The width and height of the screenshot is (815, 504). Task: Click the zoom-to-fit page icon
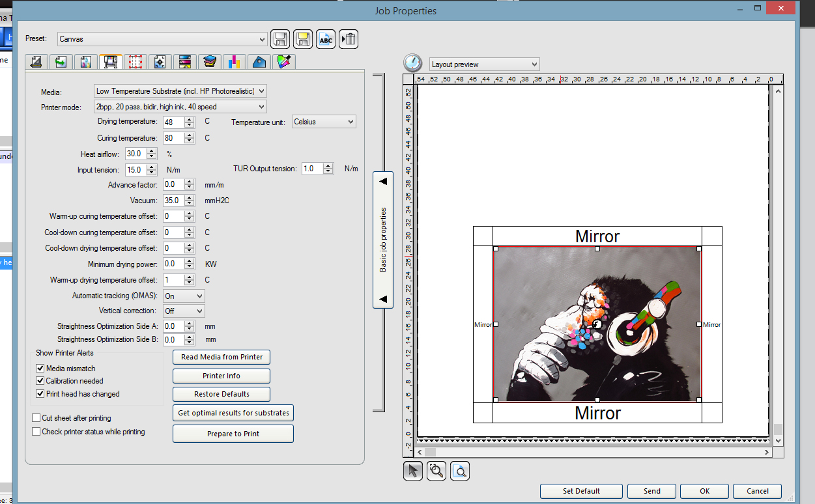(x=460, y=471)
